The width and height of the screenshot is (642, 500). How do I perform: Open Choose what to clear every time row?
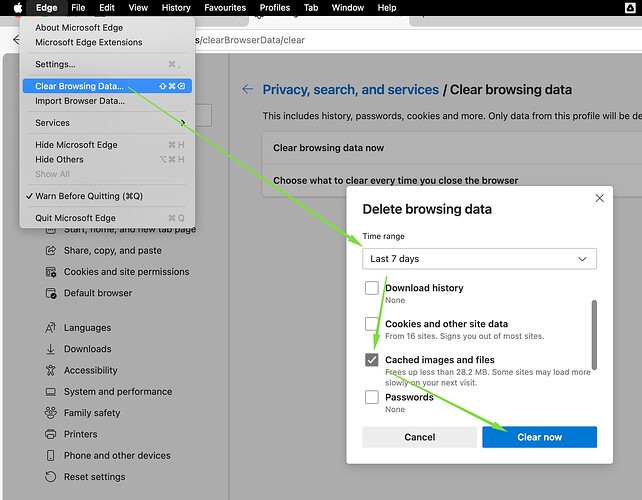pyautogui.click(x=452, y=181)
